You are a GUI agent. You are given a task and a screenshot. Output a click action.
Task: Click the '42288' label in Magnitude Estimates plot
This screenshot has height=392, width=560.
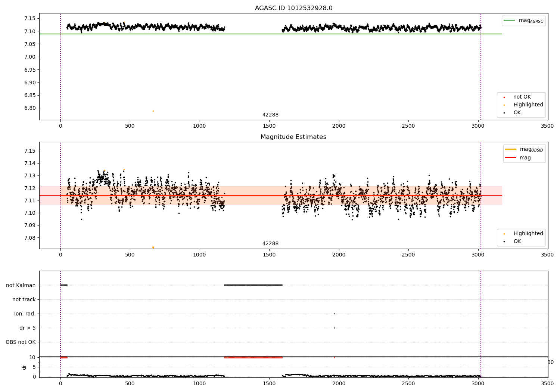pyautogui.click(x=270, y=244)
